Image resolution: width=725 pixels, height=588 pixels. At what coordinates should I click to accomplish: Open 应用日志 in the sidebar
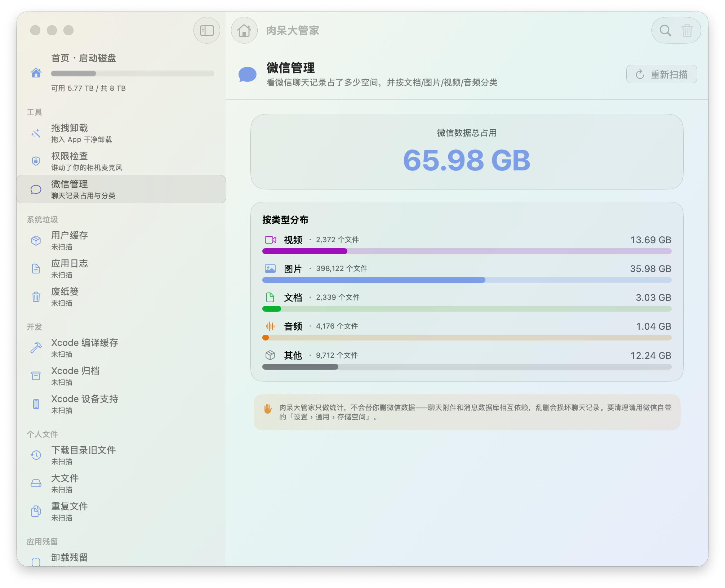point(121,269)
